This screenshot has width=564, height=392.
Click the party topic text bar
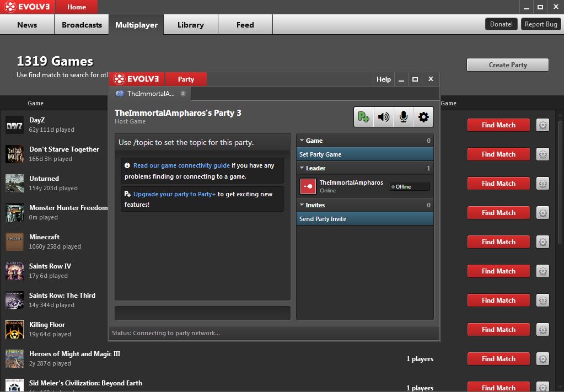(202, 142)
